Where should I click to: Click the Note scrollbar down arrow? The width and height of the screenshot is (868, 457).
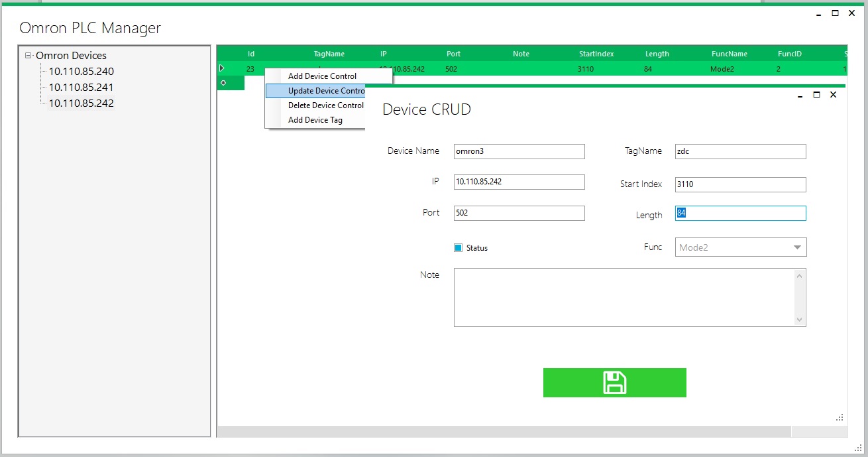[799, 320]
